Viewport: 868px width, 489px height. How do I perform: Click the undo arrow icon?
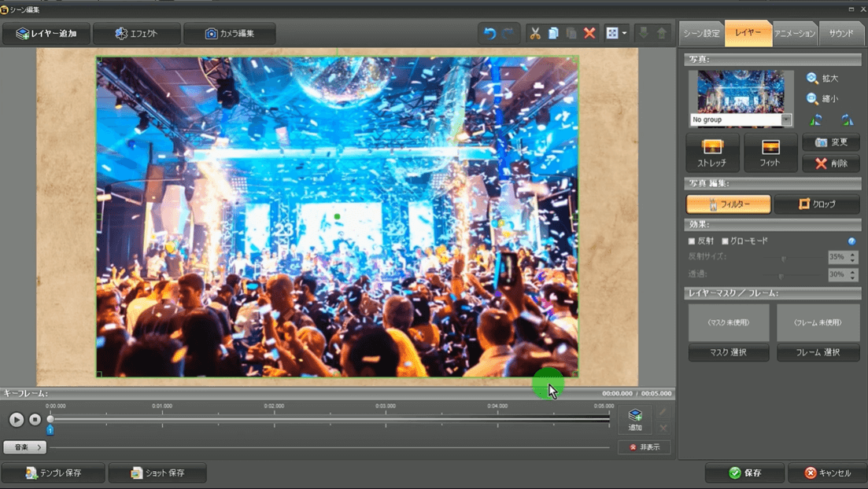489,34
